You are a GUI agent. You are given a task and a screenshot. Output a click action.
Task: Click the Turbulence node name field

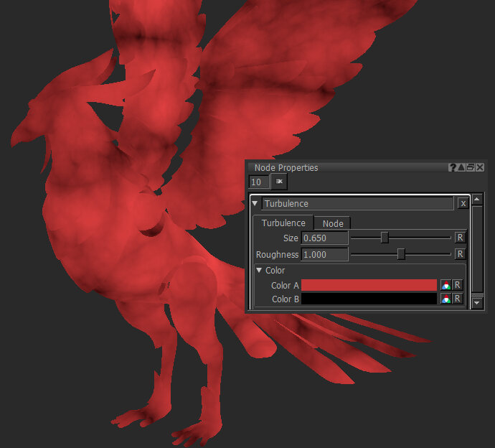357,204
